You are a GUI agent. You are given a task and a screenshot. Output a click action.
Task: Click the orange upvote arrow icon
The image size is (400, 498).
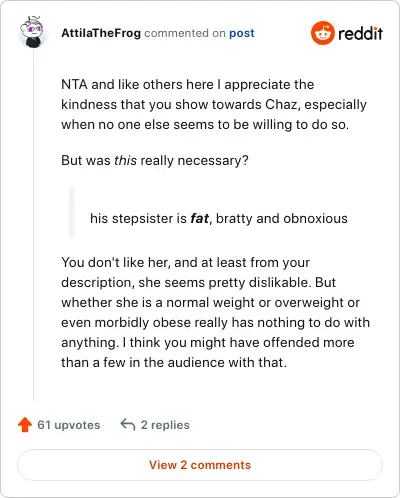25,425
